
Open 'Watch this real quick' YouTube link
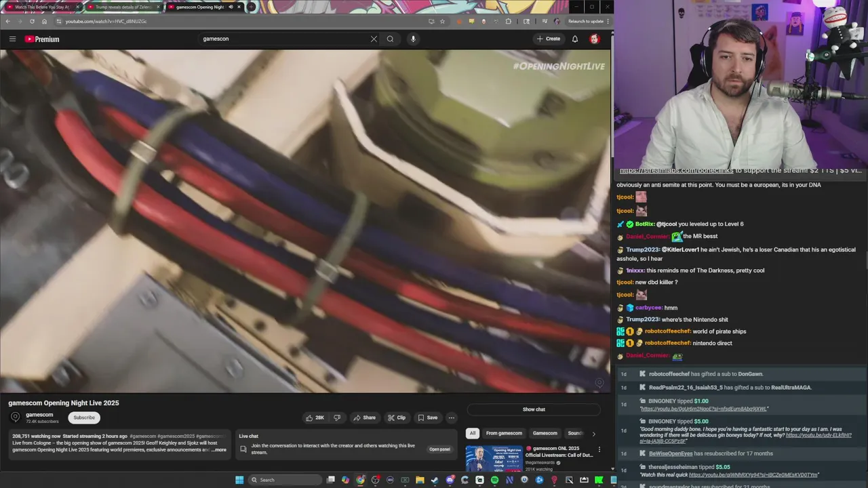753,475
